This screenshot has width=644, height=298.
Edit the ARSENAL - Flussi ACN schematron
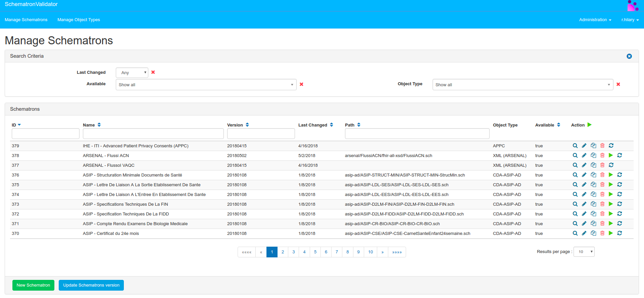click(584, 155)
